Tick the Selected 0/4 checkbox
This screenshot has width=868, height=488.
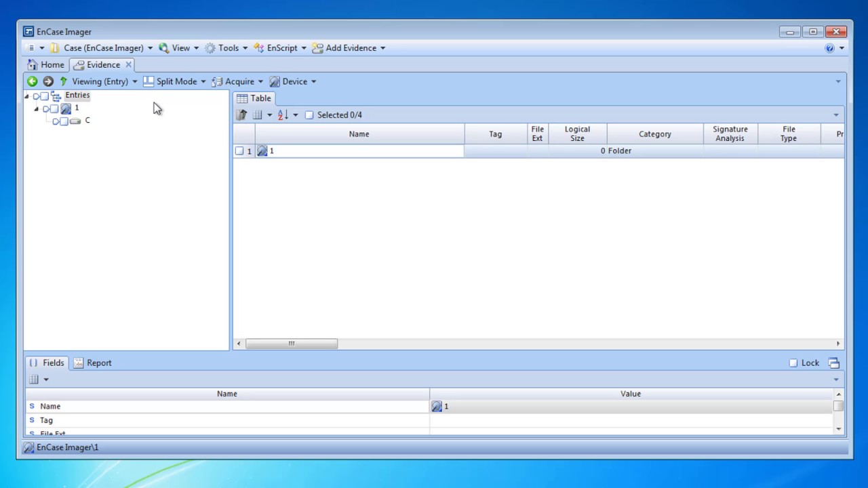click(309, 115)
